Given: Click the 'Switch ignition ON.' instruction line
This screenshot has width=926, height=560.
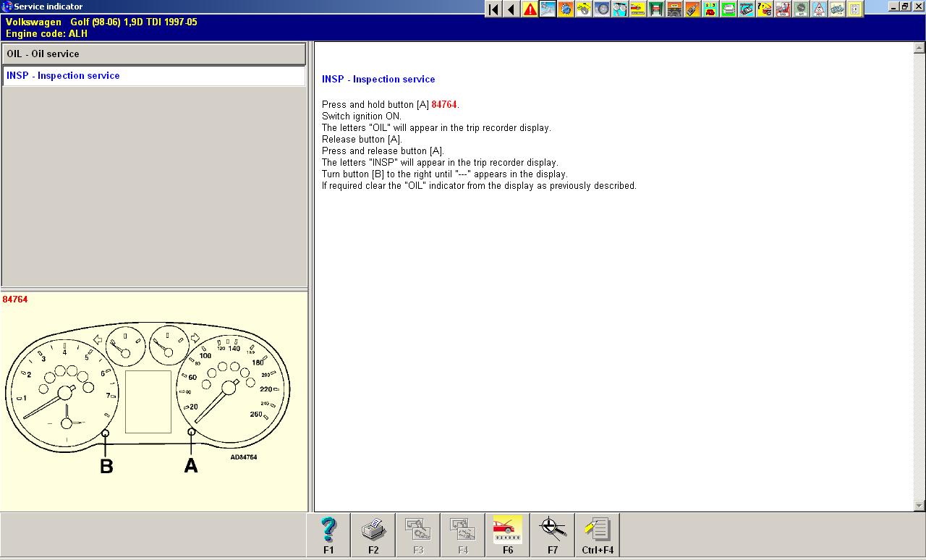Looking at the screenshot, I should [362, 116].
